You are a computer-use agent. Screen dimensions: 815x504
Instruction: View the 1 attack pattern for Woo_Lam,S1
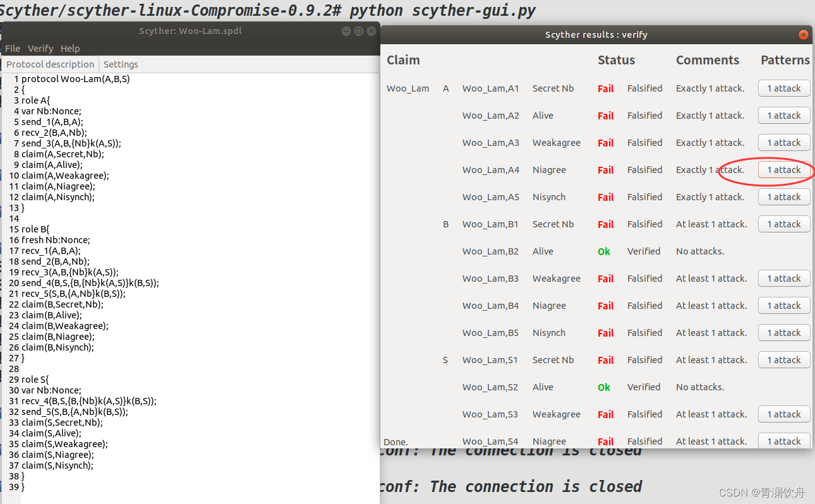tap(784, 360)
